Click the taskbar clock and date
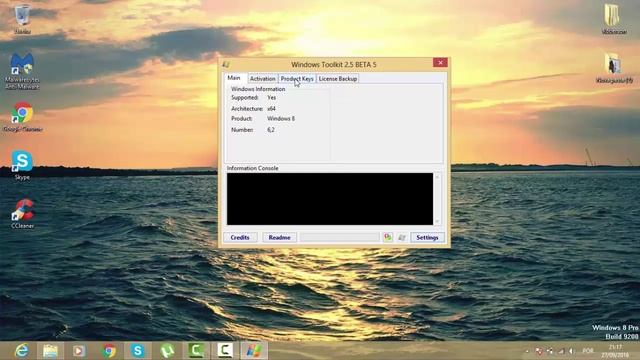The image size is (640, 360). 615,351
